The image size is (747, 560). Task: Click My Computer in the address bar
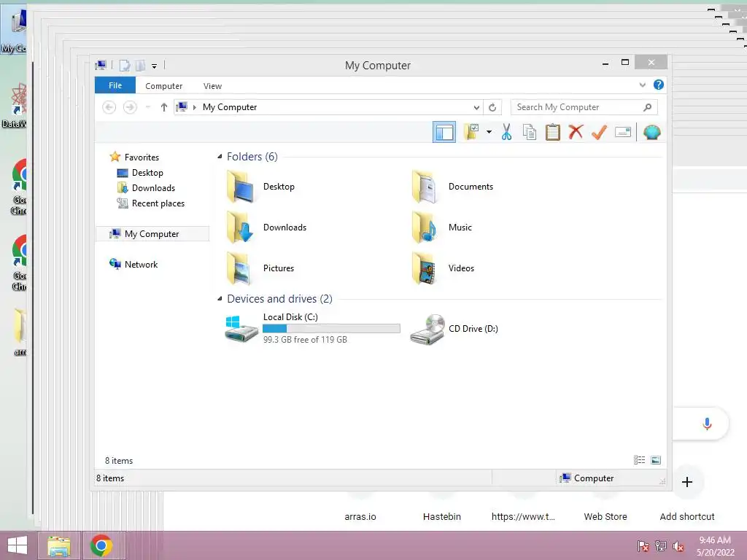pyautogui.click(x=230, y=107)
